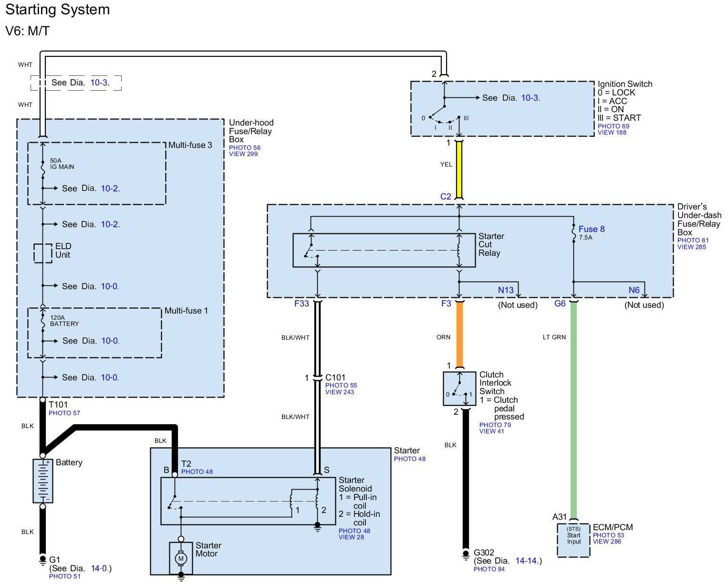Click the ECM/PCM Start Input box
This screenshot has width=728, height=587.
573,540
